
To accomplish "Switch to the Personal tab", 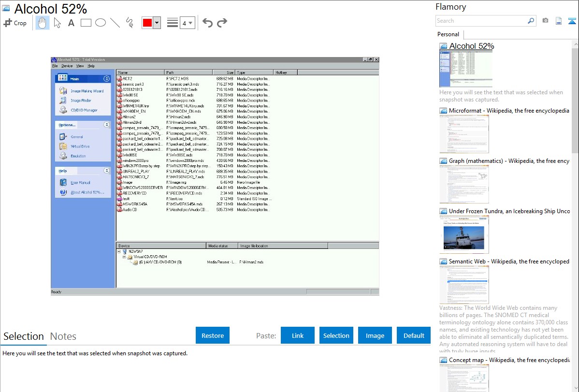I will coord(449,34).
